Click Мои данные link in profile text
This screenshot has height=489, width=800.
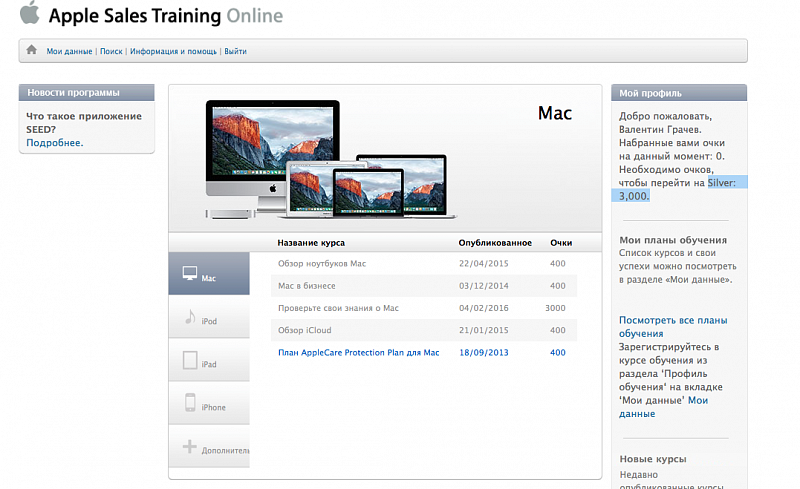coord(663,407)
